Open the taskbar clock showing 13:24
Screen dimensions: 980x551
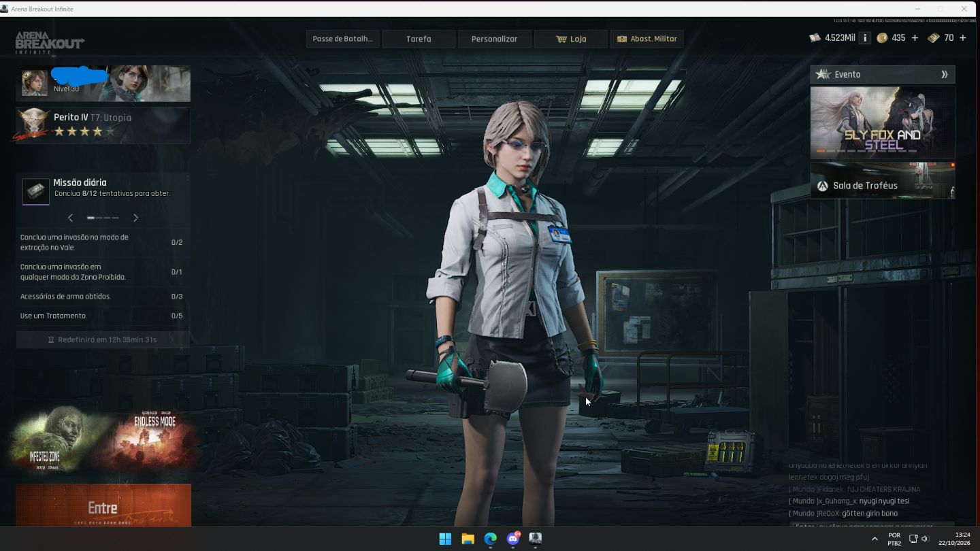point(955,539)
